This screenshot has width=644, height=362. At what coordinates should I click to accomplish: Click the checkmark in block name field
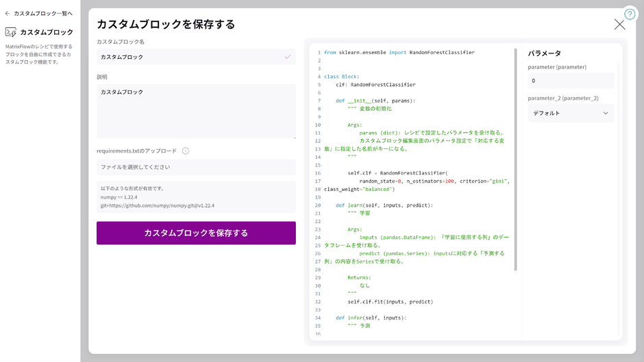(x=288, y=57)
